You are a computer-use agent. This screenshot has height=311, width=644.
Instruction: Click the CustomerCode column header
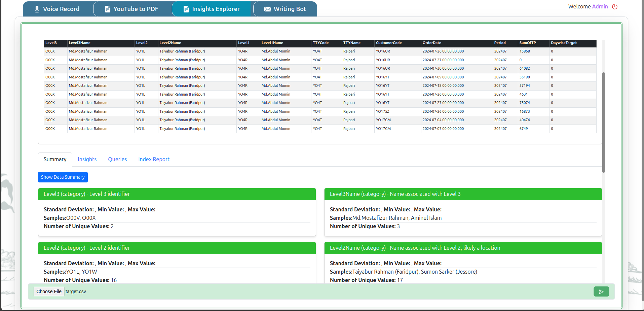(x=388, y=43)
